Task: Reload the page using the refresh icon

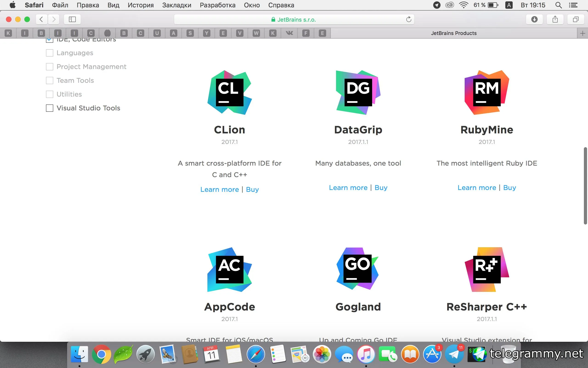Action: pos(409,19)
